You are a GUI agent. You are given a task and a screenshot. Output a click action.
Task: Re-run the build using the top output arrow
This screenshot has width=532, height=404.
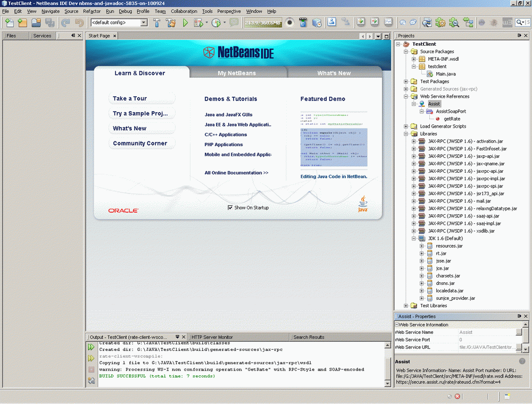[91, 347]
